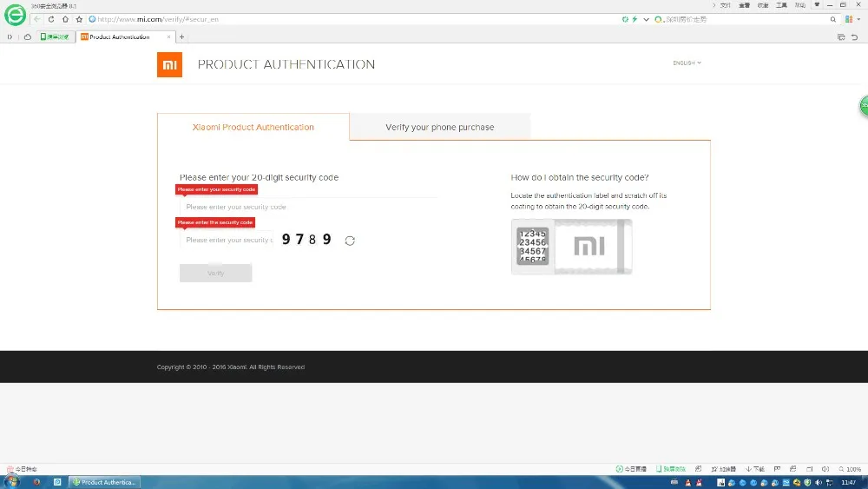This screenshot has height=489, width=868.
Task: Open the downloads item in status bar
Action: point(755,469)
